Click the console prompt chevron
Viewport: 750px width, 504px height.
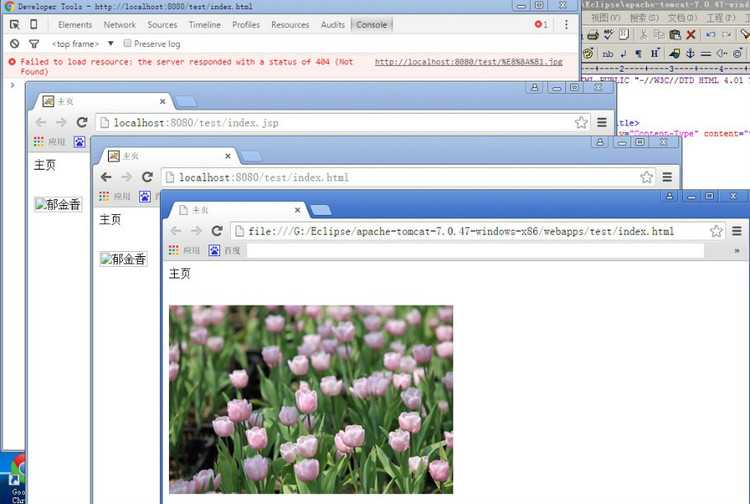(12, 85)
